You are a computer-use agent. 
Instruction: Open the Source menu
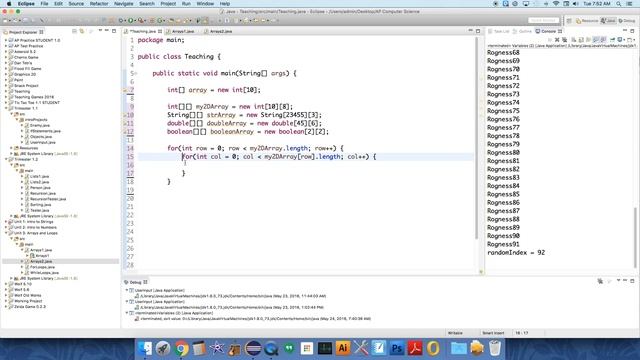pyautogui.click(x=76, y=4)
